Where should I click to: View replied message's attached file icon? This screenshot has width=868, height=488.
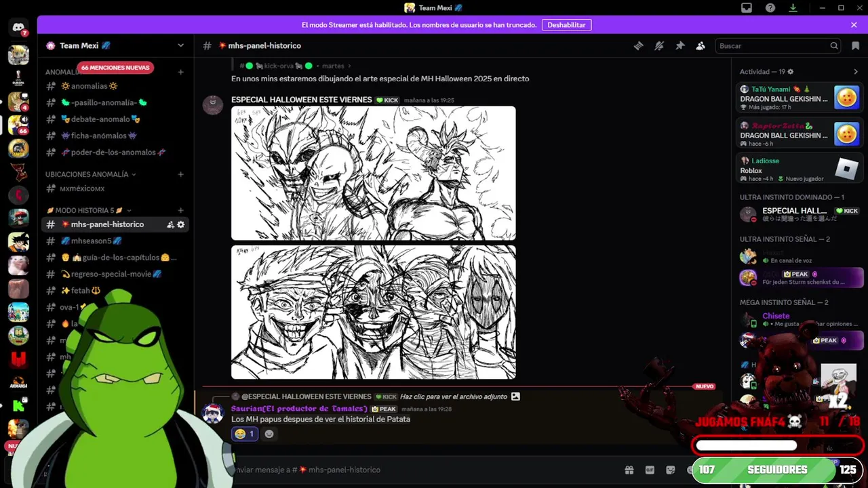[x=515, y=396]
